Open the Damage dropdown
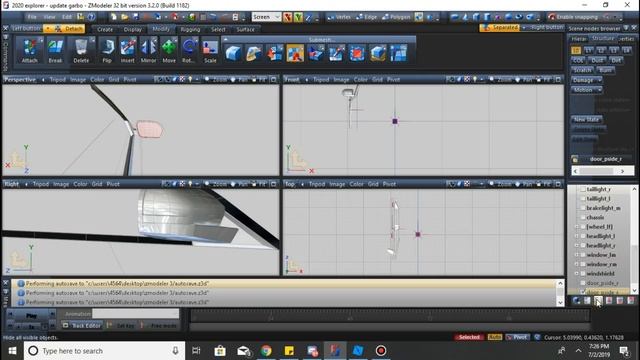 (587, 80)
